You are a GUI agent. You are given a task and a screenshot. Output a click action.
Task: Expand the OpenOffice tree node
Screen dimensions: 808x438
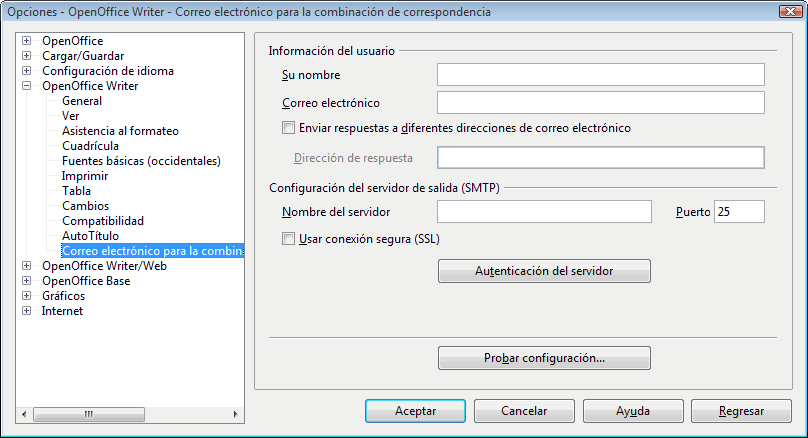pyautogui.click(x=27, y=41)
